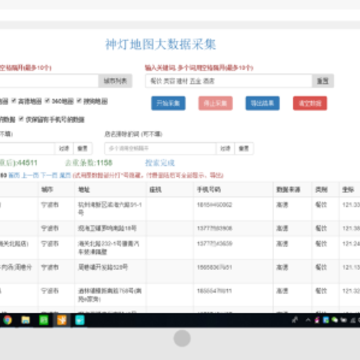Viewport: 360px width, 360px height.
Task: Click the red 清空数据 button
Action: pos(310,103)
